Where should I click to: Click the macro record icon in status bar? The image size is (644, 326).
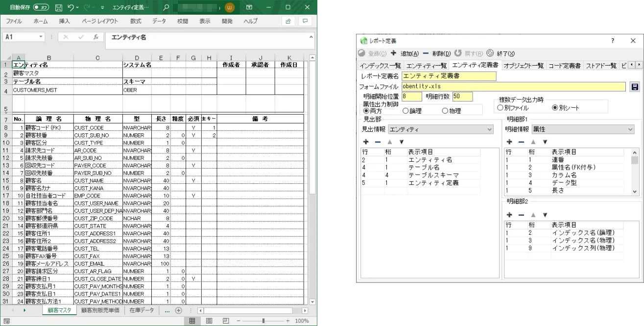(x=6, y=321)
